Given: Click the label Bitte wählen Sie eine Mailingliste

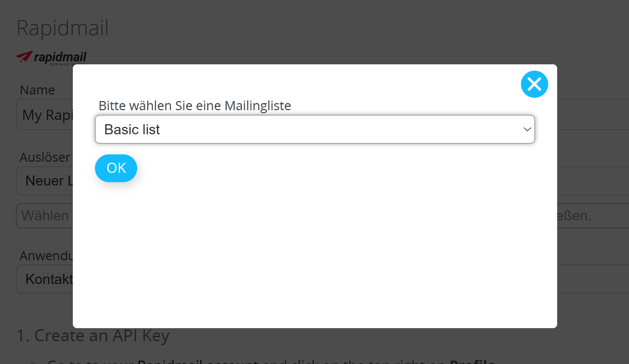Looking at the screenshot, I should pyautogui.click(x=194, y=105).
